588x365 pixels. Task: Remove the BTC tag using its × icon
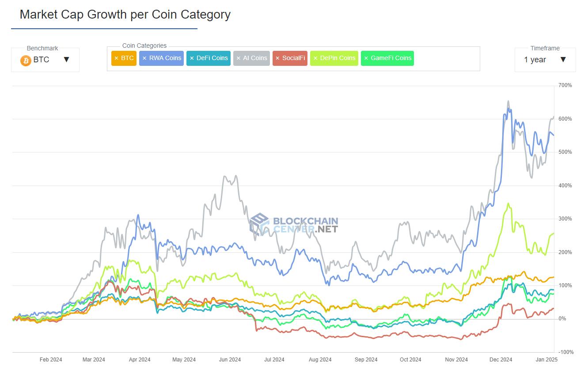tap(116, 58)
